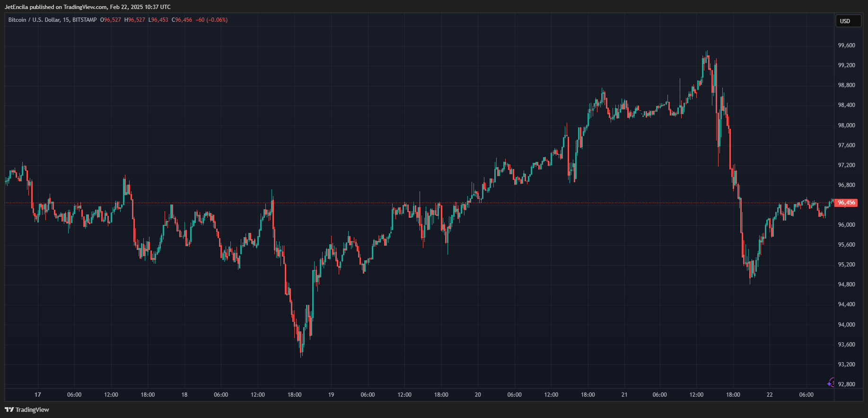Click date label 17 on the time axis
Image resolution: width=868 pixels, height=418 pixels.
38,395
